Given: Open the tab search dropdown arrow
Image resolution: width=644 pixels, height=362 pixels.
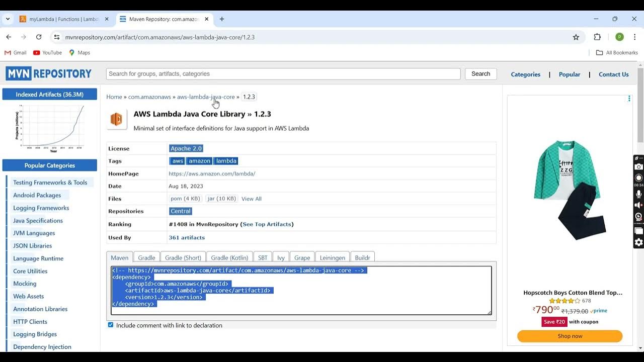Looking at the screenshot, I should point(8,19).
